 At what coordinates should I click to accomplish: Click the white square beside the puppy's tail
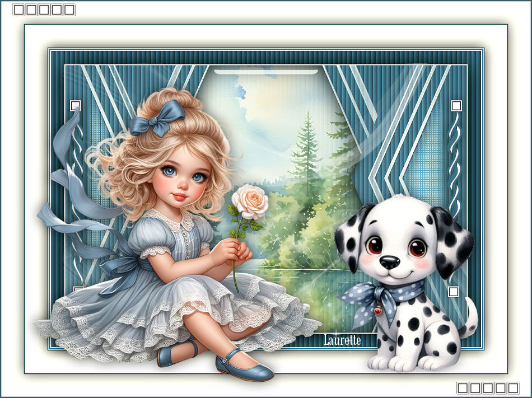[453, 292]
